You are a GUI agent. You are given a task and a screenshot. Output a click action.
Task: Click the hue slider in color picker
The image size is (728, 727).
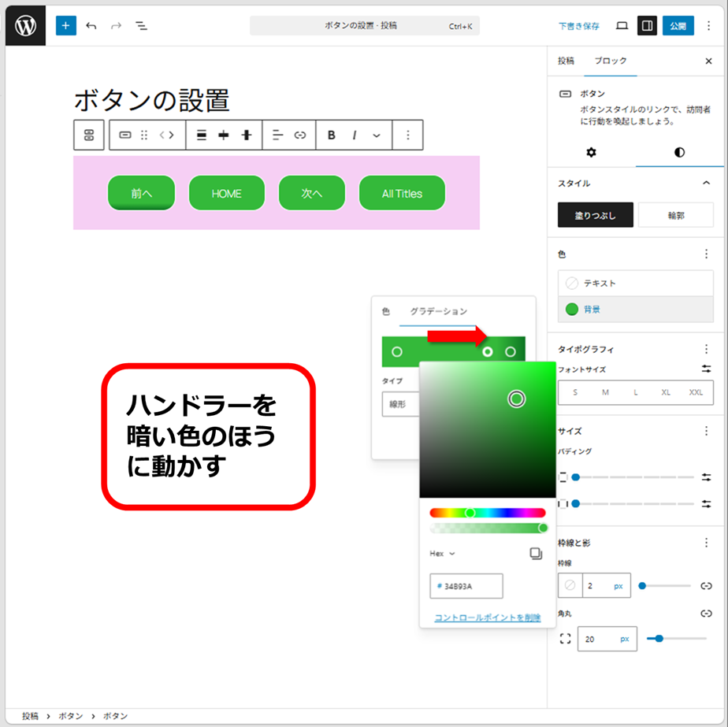tap(488, 513)
